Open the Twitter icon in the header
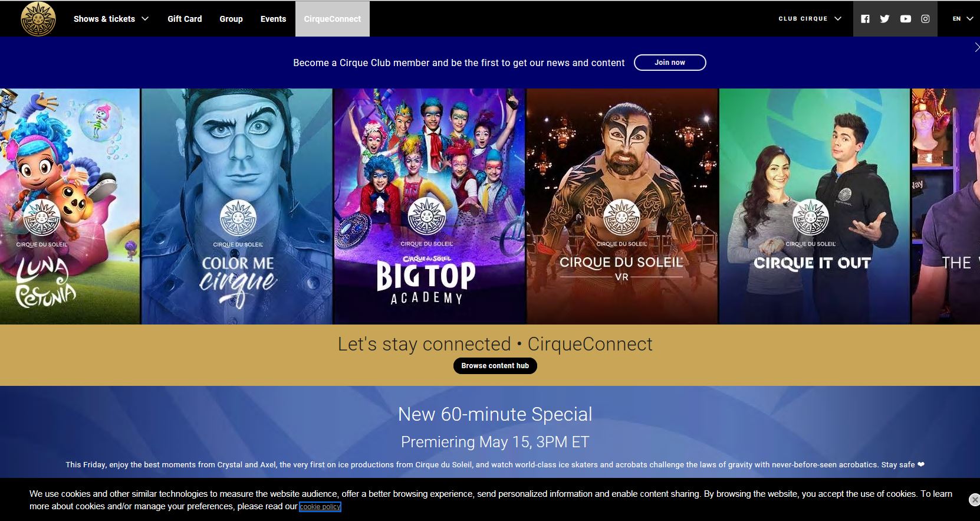 click(884, 19)
